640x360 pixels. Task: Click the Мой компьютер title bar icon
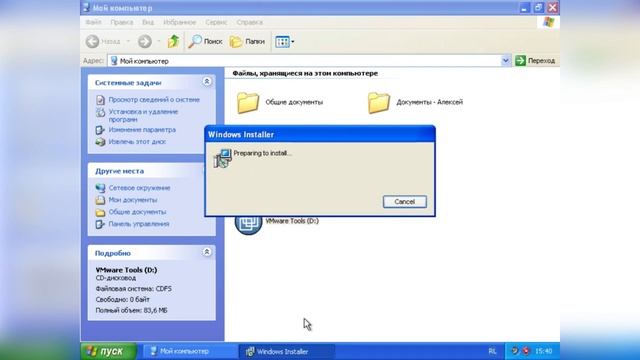[86, 7]
